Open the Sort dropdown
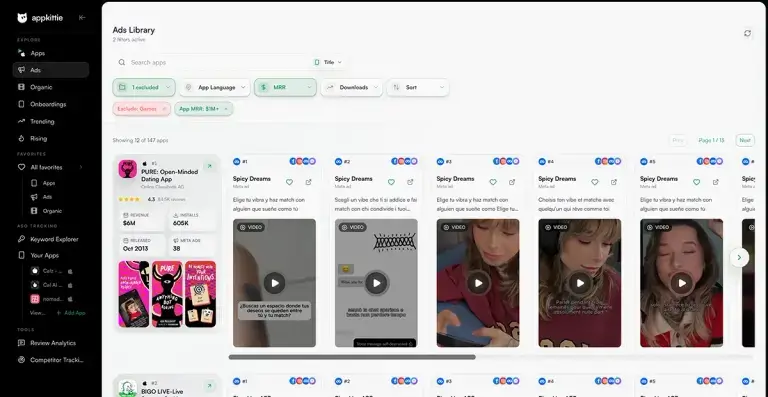This screenshot has height=397, width=768. 417,88
